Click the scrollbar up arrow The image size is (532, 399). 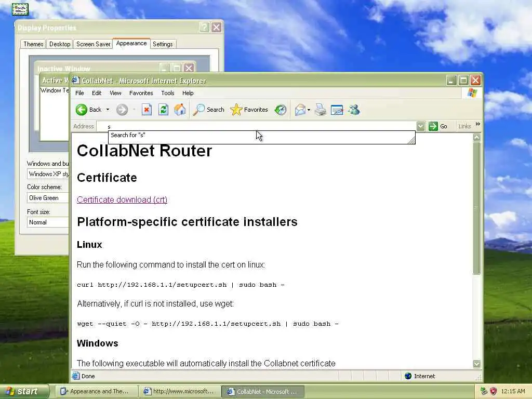(x=477, y=137)
